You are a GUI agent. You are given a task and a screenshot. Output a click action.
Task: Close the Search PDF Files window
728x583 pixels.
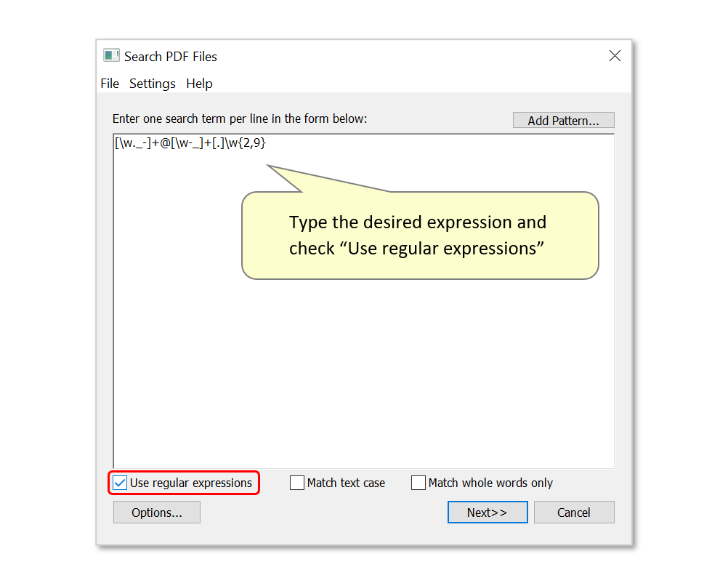pyautogui.click(x=615, y=55)
